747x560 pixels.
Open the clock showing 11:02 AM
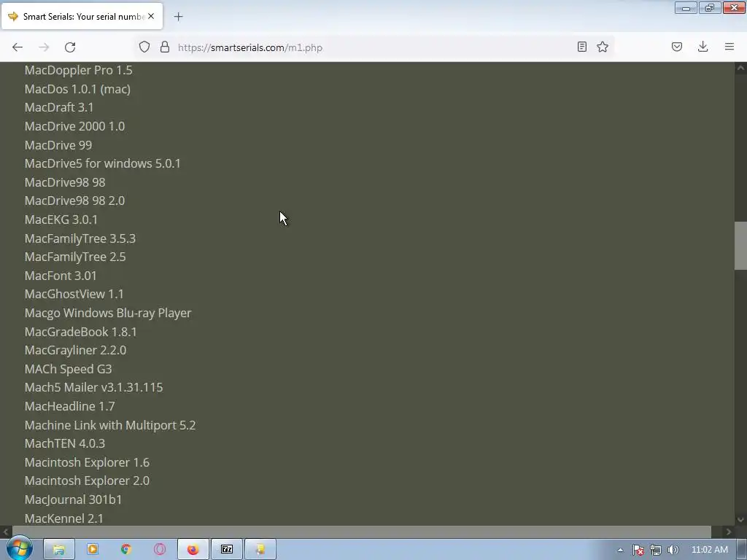(709, 550)
